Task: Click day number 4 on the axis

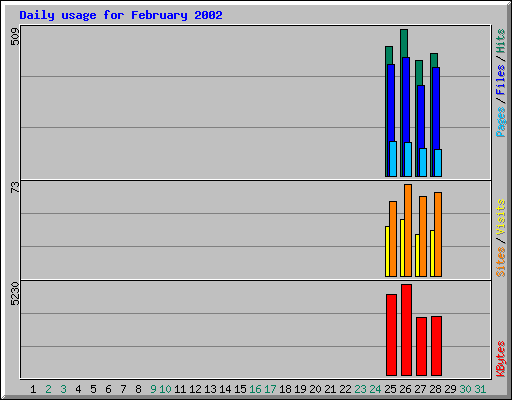Action: (78, 389)
